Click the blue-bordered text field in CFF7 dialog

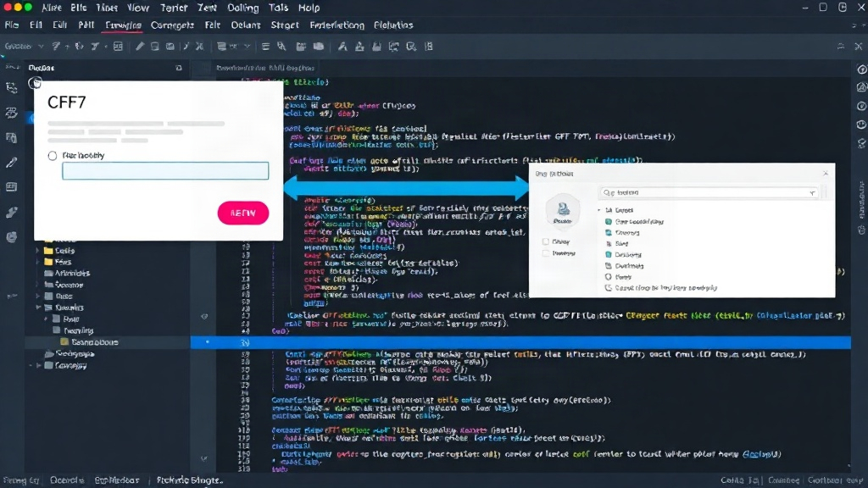[x=165, y=171]
